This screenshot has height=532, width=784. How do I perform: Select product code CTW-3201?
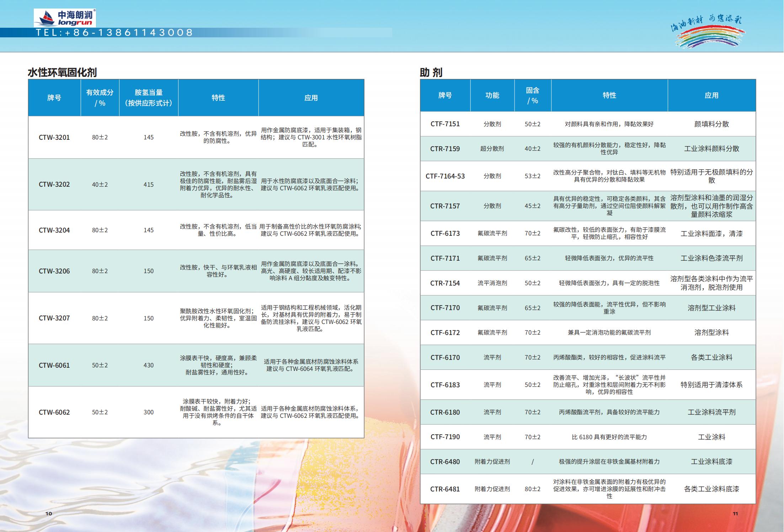coord(54,137)
